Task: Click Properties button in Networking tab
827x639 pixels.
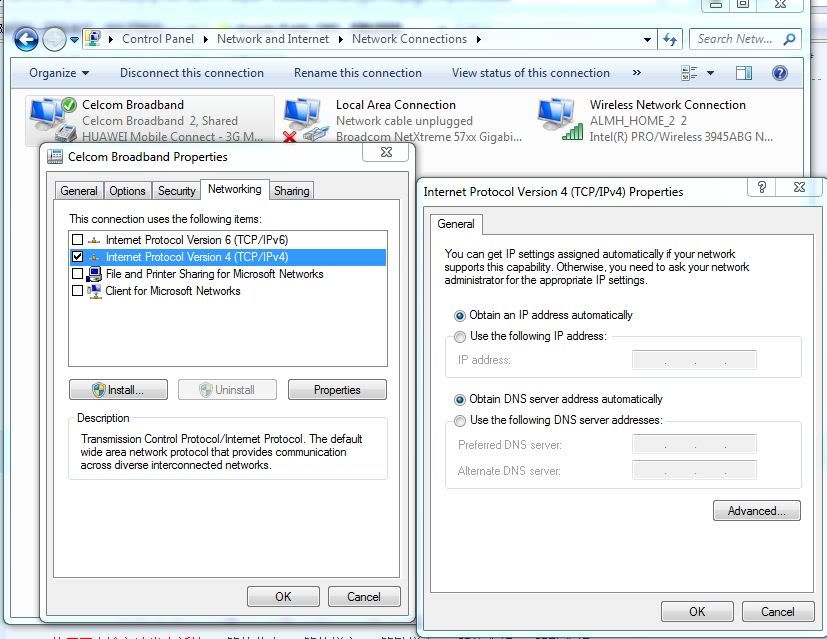Action: (337, 390)
